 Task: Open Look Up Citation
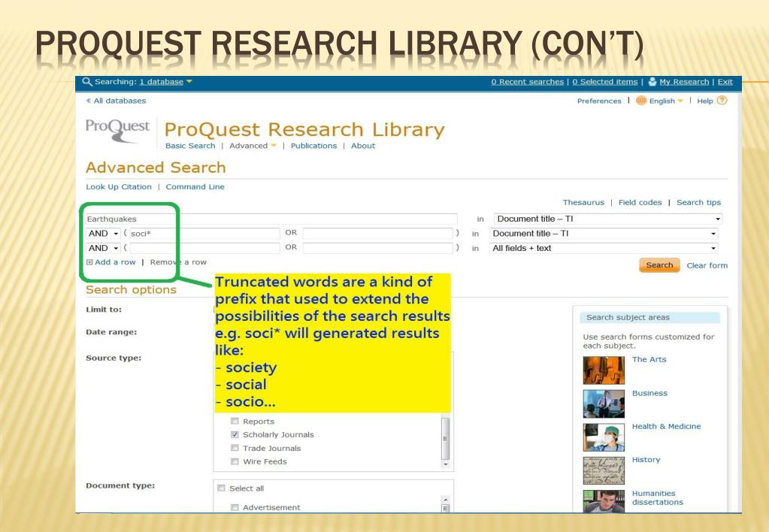[119, 187]
